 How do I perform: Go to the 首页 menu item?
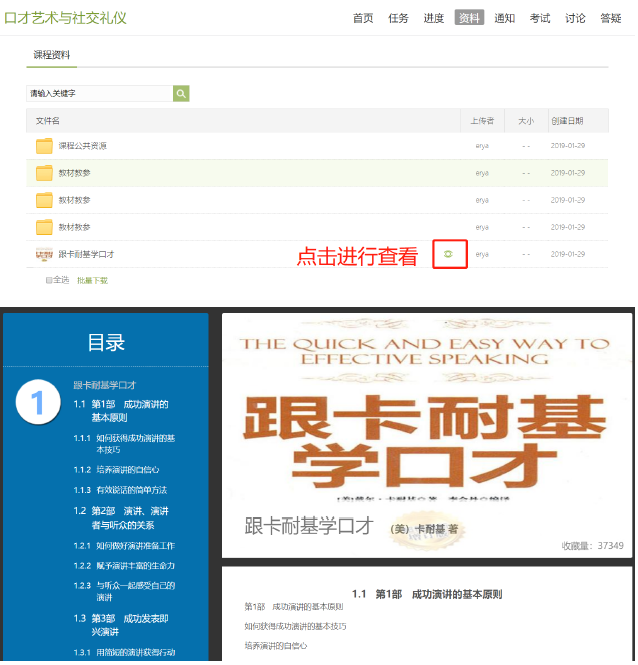[364, 18]
